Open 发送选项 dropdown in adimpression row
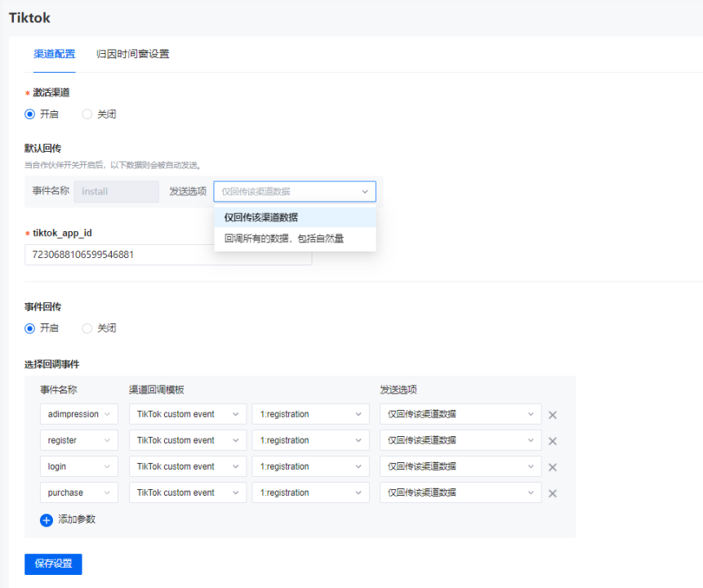The height and width of the screenshot is (588, 703). click(461, 414)
